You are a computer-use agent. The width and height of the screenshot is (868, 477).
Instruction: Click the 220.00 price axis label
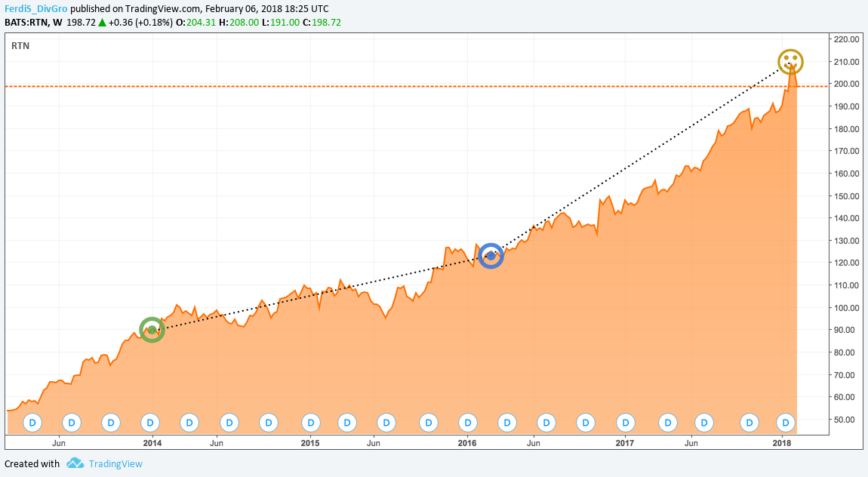point(846,39)
